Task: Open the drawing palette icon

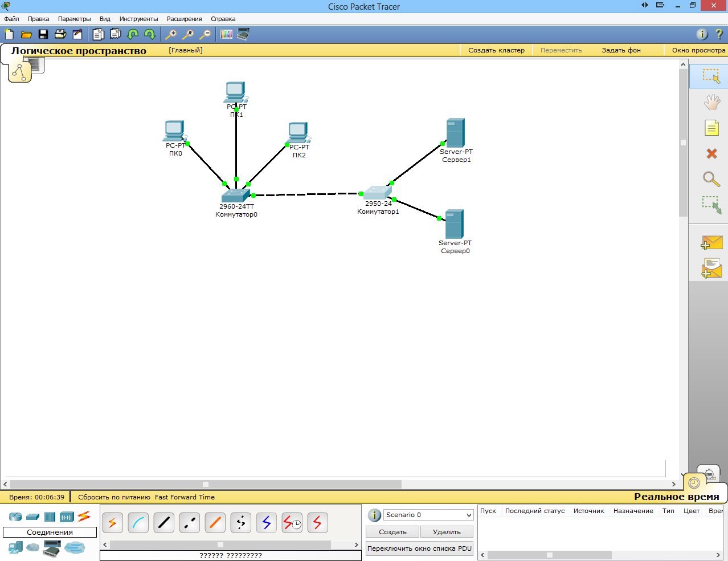Action: (x=226, y=34)
